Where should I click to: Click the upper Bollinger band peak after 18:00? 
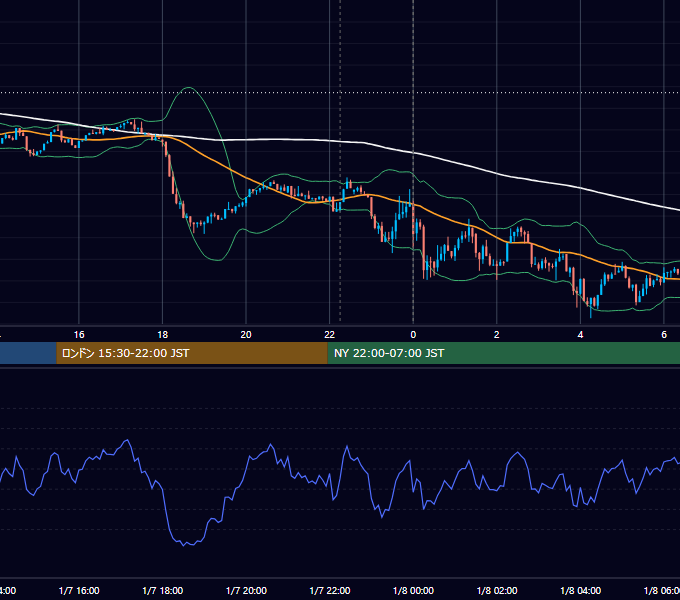point(189,88)
